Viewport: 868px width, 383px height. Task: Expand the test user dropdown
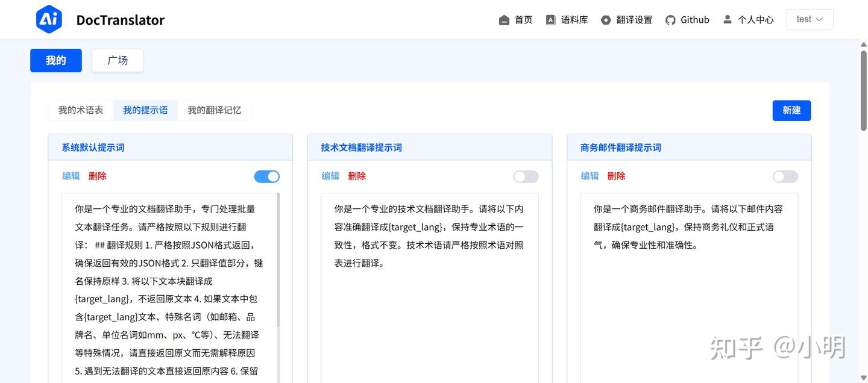pos(810,19)
